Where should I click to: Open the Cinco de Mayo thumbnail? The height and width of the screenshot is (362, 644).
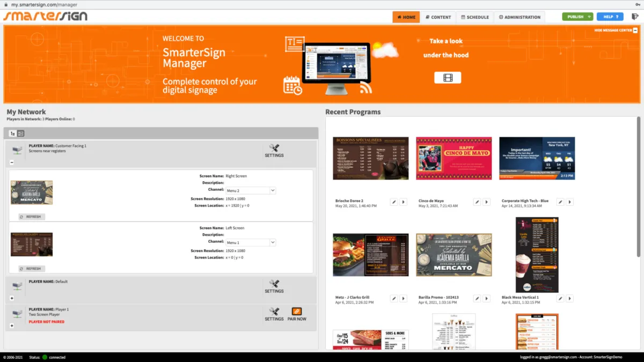453,158
